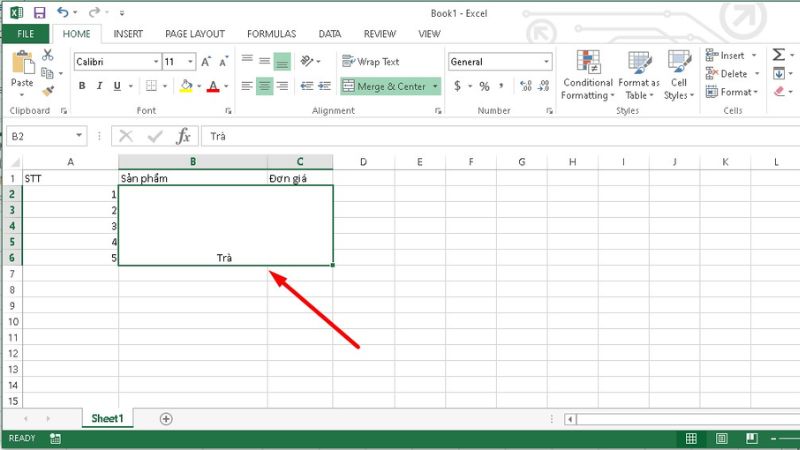This screenshot has width=800, height=450.
Task: Apply cell borders
Action: point(151,86)
